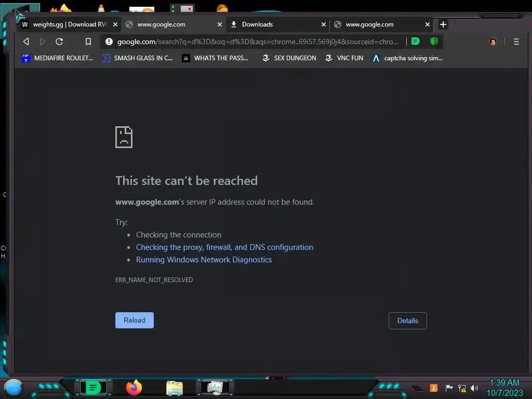The image size is (532, 399).
Task: Open File Explorer from taskbar
Action: pyautogui.click(x=175, y=388)
